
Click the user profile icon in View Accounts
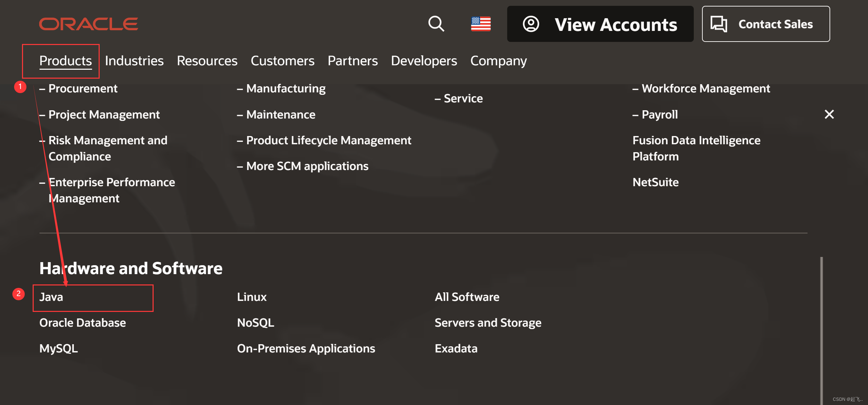coord(531,24)
